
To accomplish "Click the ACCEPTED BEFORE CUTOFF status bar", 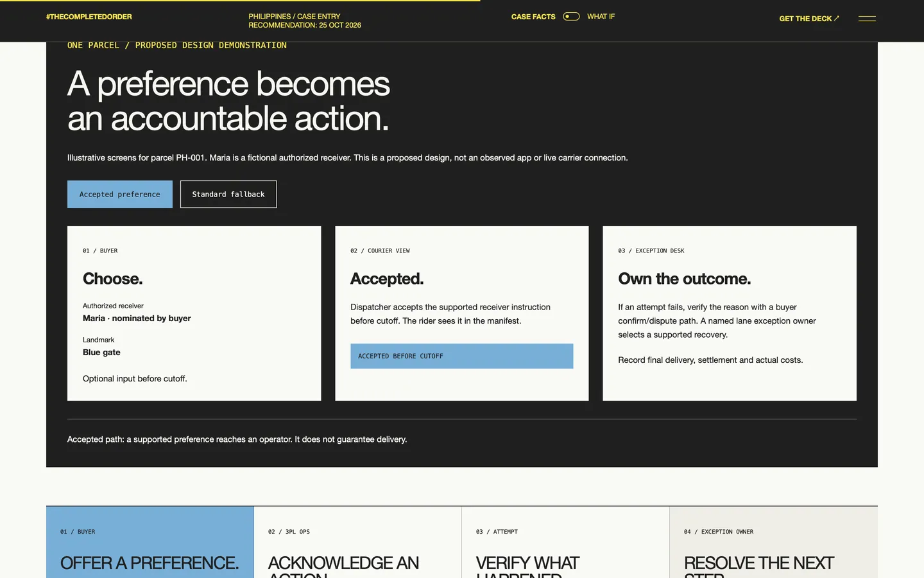I will click(x=462, y=356).
